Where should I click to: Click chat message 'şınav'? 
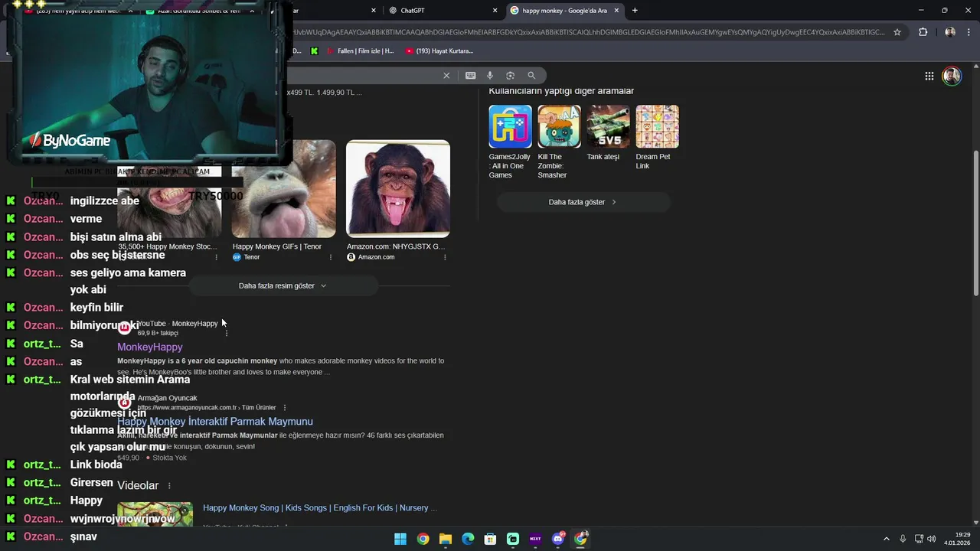click(x=83, y=536)
